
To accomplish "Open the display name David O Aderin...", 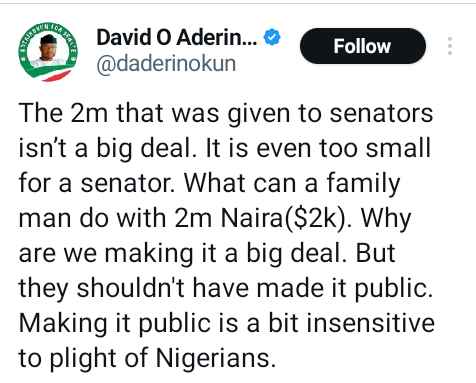I will point(177,37).
